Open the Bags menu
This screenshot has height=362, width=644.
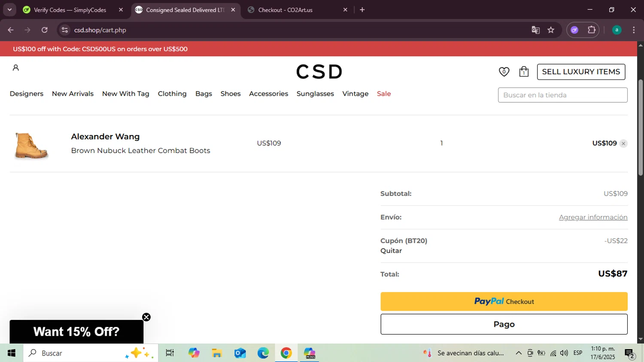point(204,94)
